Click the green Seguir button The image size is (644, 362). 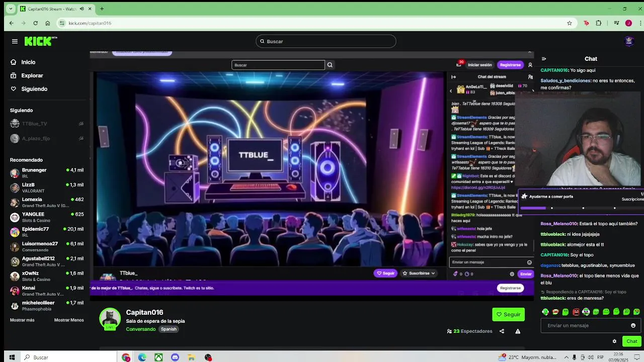click(x=508, y=314)
